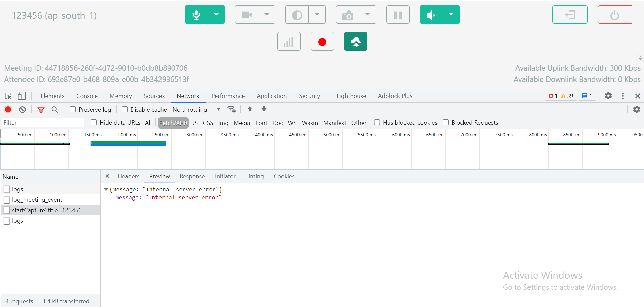Viewport: 644px width, 307px height.
Task: End the meeting with the power button
Action: pyautogui.click(x=615, y=15)
